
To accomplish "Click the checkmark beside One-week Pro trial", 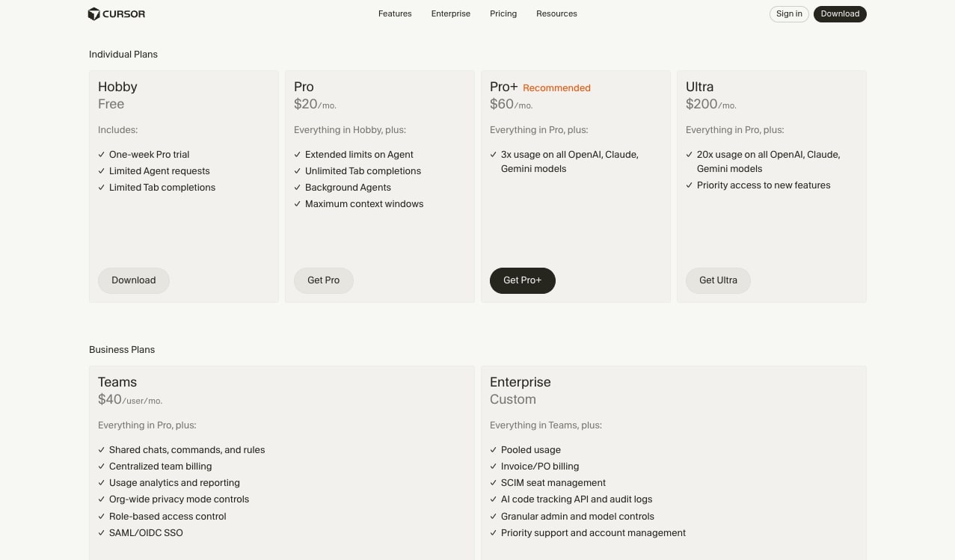I will (102, 154).
